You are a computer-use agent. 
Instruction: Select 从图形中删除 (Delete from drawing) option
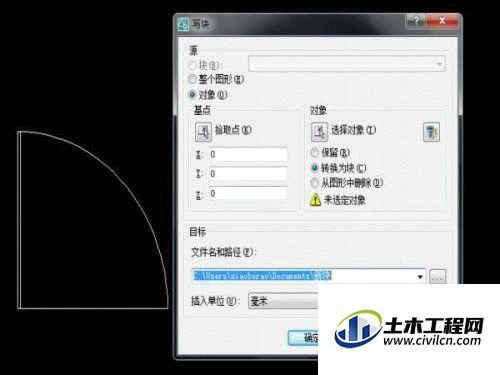coord(314,183)
